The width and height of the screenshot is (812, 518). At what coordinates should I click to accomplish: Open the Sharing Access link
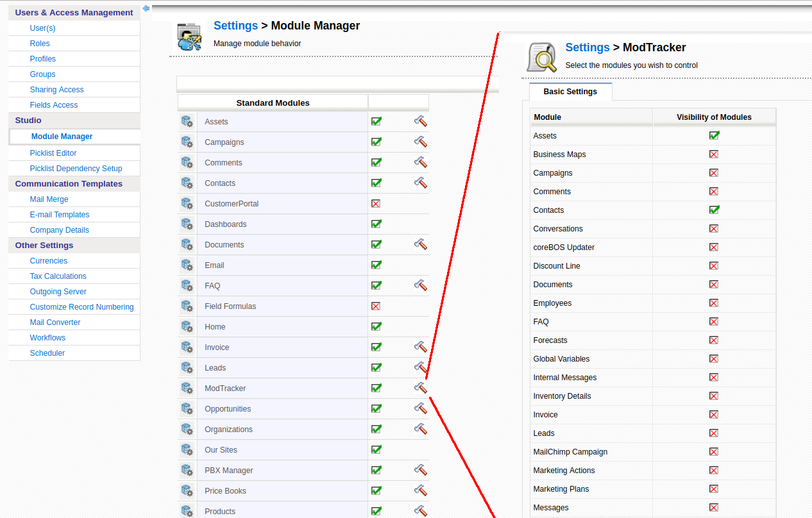(x=56, y=90)
